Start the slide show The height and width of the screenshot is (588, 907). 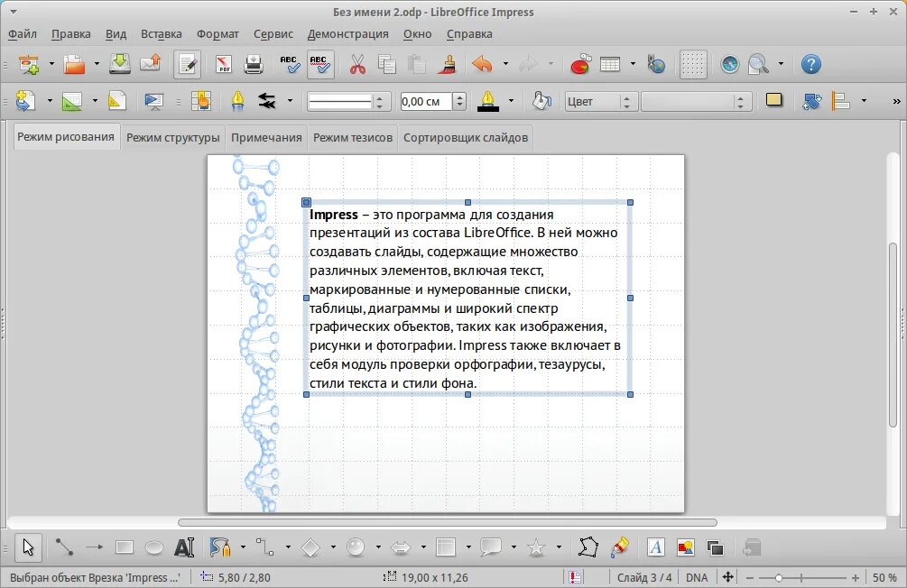click(153, 101)
